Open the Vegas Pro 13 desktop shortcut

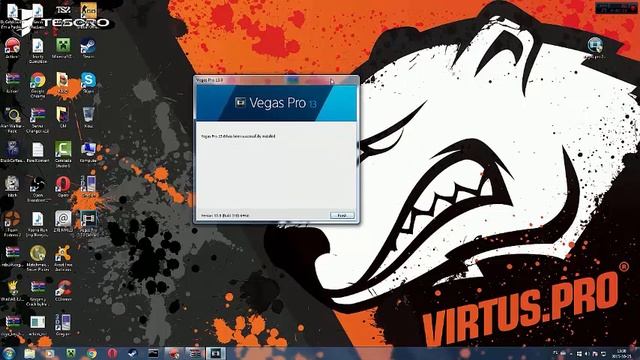click(88, 224)
